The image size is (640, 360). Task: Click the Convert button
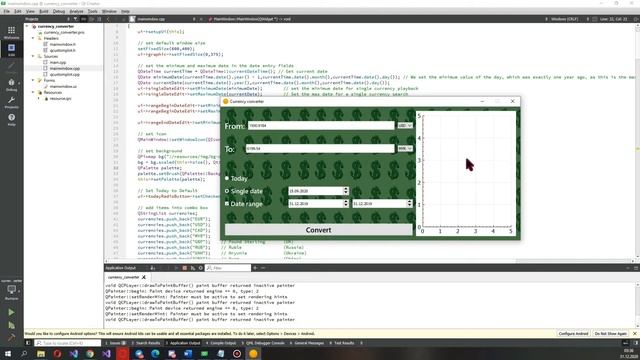coord(318,230)
